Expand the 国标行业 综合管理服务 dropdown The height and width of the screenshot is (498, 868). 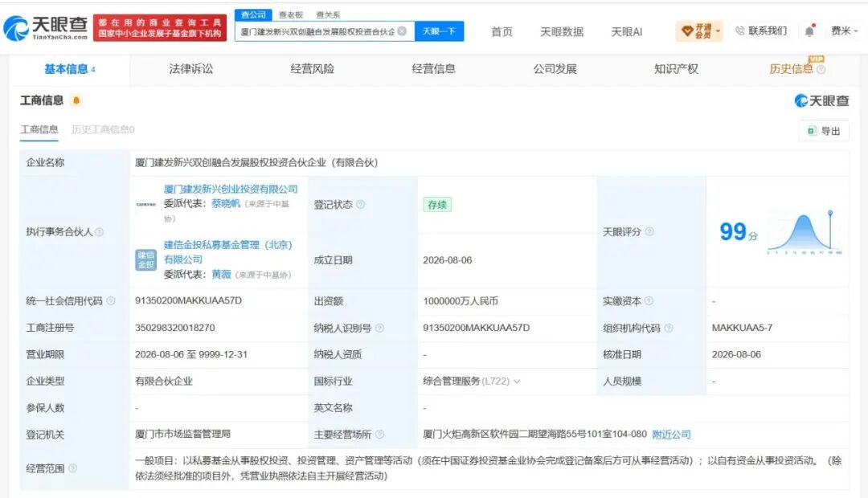click(x=517, y=382)
